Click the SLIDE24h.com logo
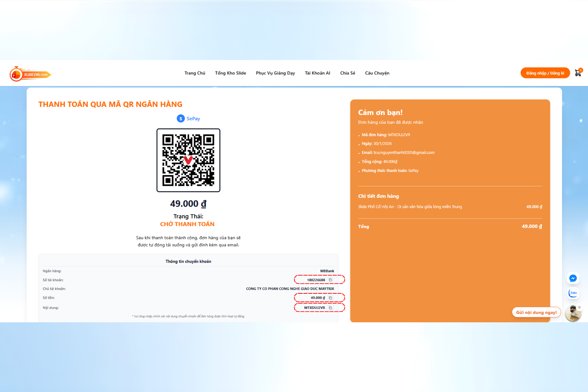588x392 pixels. [x=30, y=74]
